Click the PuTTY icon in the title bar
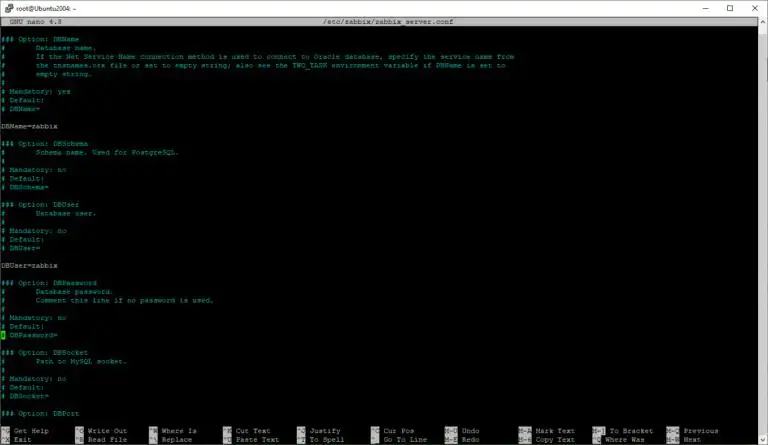The height and width of the screenshot is (445, 768). 9,8
